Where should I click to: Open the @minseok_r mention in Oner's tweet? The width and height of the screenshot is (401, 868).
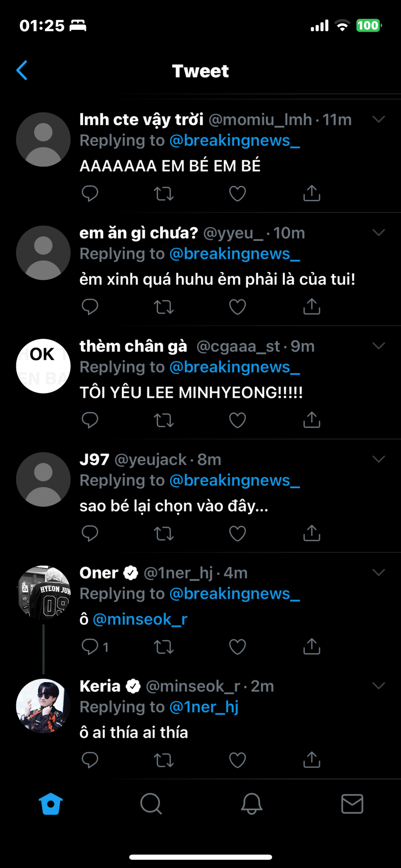point(140,619)
